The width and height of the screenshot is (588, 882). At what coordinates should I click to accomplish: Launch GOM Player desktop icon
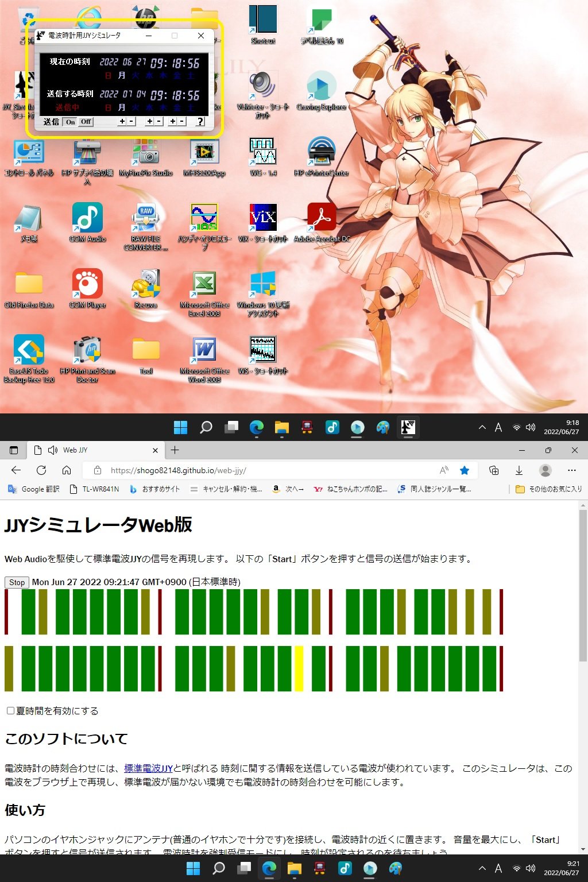click(87, 289)
